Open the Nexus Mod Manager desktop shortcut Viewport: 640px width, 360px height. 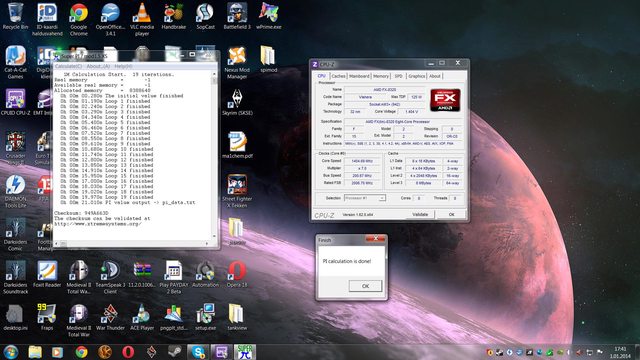coord(237,62)
